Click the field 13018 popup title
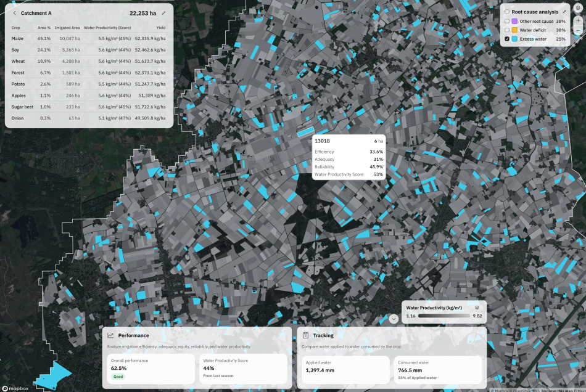This screenshot has width=586, height=392. tap(322, 141)
